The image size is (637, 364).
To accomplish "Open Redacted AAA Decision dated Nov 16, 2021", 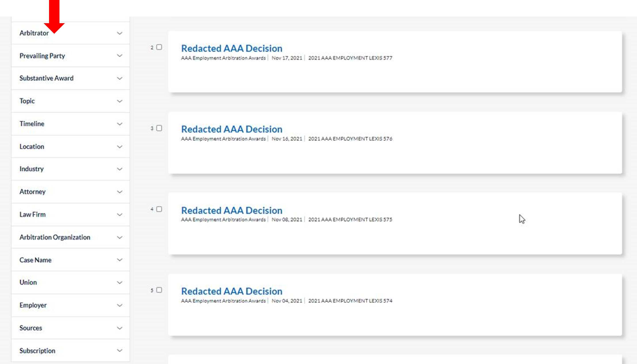I will (232, 129).
